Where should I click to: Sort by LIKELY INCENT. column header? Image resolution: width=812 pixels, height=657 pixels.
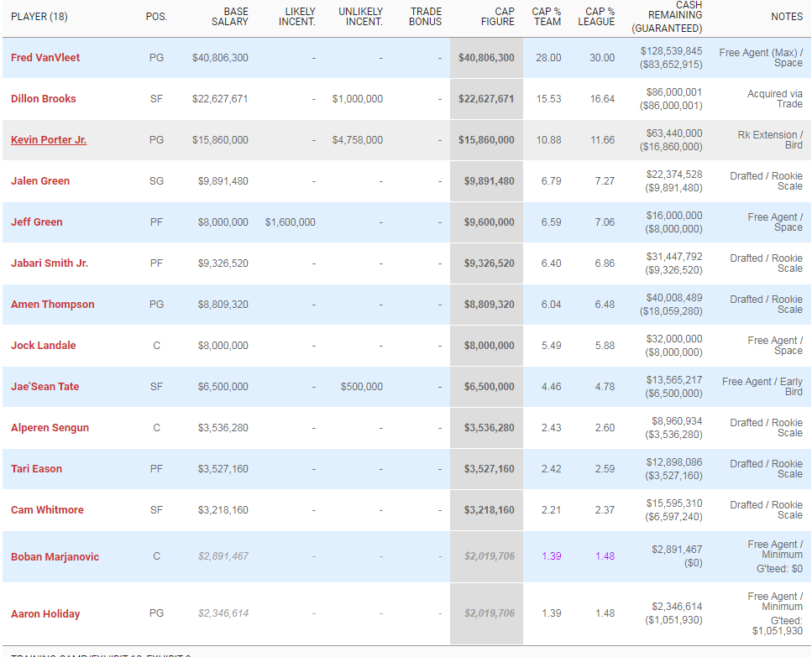(296, 17)
